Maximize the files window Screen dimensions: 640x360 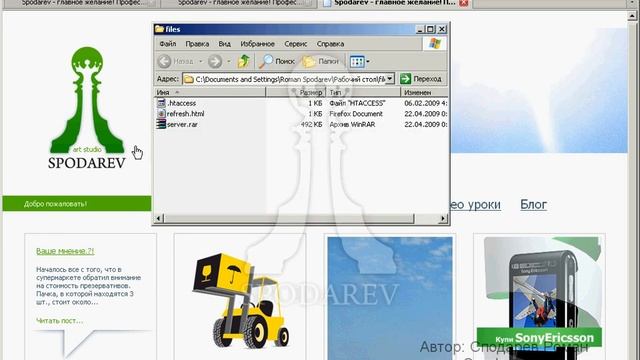point(430,29)
